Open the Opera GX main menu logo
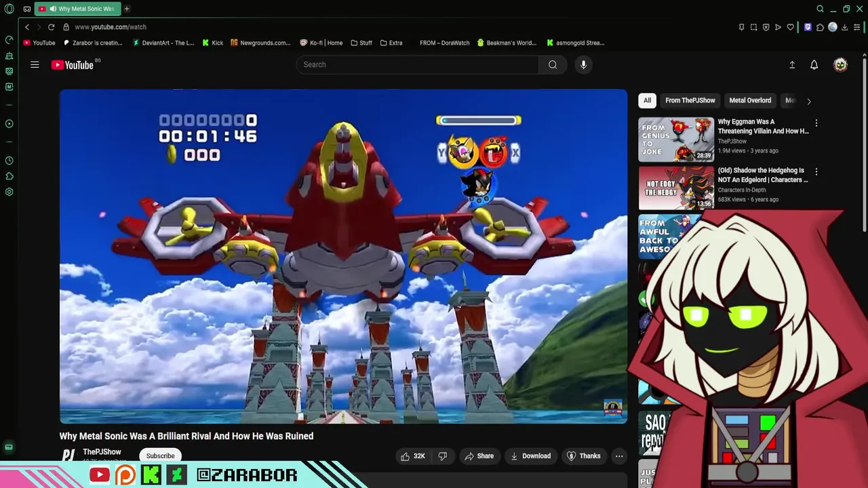 coord(9,9)
